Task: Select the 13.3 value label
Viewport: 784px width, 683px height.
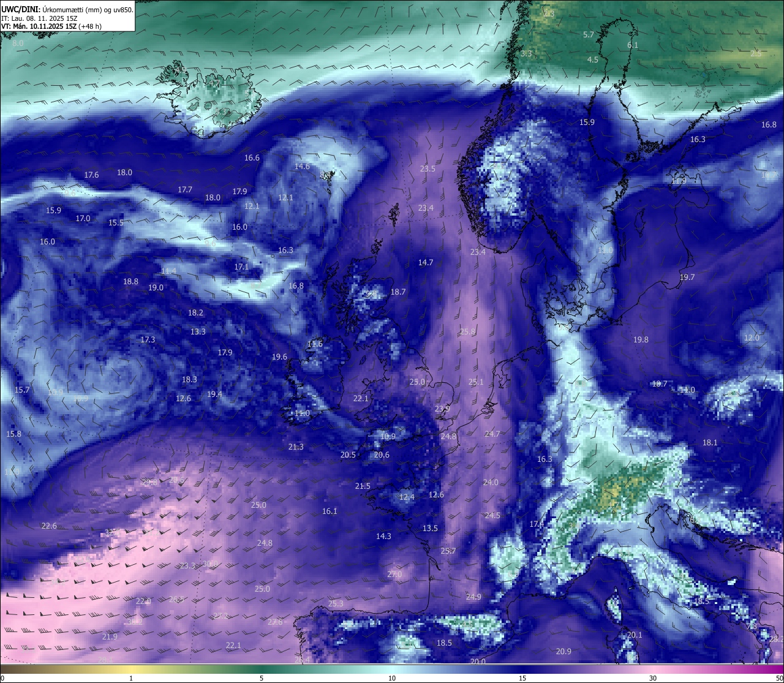Action: point(198,331)
